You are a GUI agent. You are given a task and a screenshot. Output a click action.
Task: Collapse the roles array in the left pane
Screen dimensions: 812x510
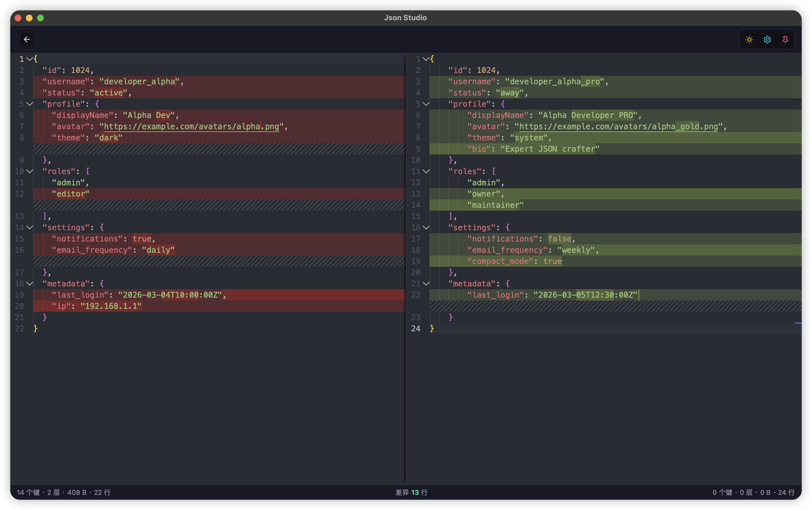click(x=30, y=171)
